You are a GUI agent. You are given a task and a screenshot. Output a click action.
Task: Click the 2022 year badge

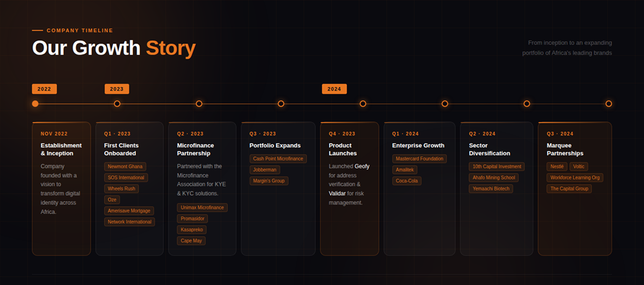coord(44,89)
